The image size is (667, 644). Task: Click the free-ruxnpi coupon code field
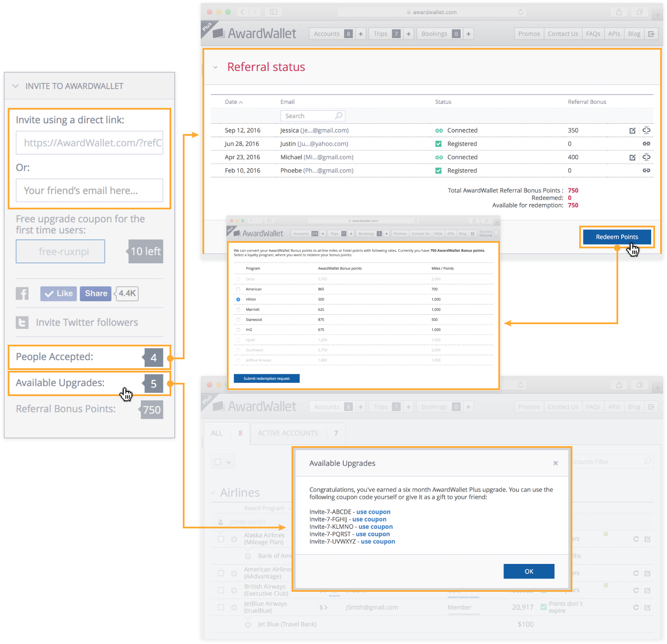(x=60, y=251)
